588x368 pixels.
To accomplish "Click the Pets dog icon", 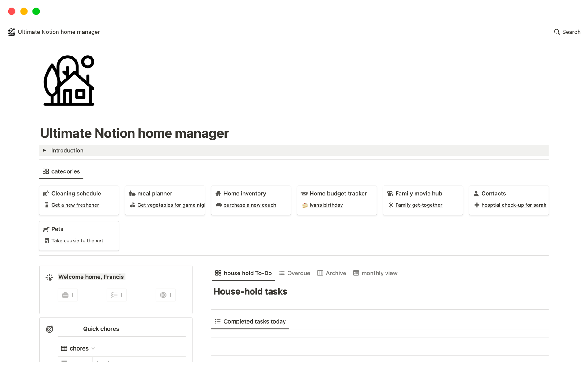I will click(46, 229).
